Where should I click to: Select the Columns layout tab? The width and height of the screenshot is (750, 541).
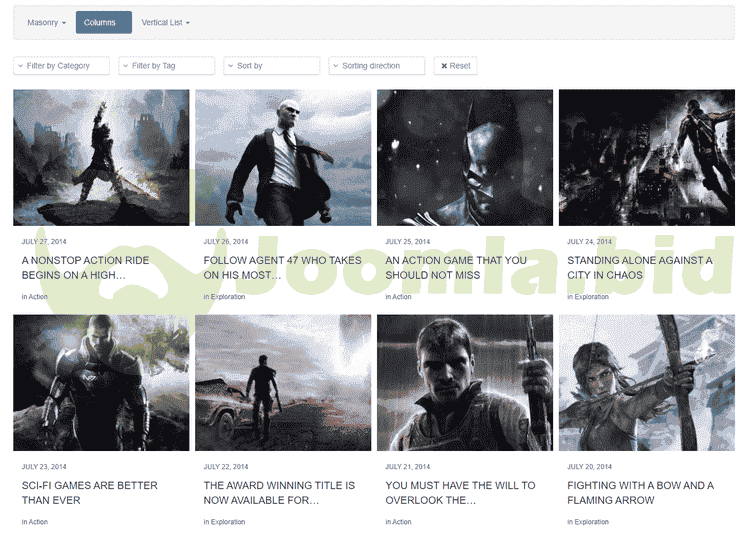coord(103,22)
